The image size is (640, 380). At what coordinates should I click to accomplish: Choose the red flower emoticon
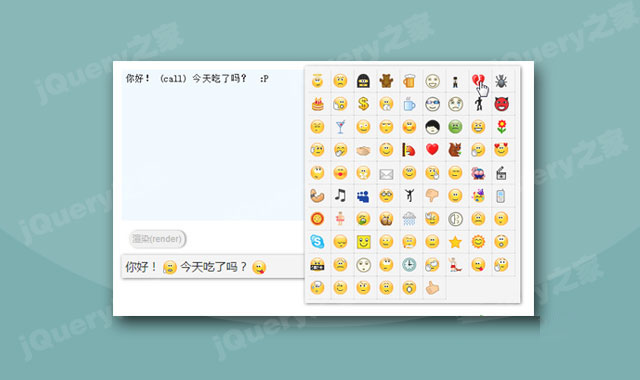click(501, 127)
